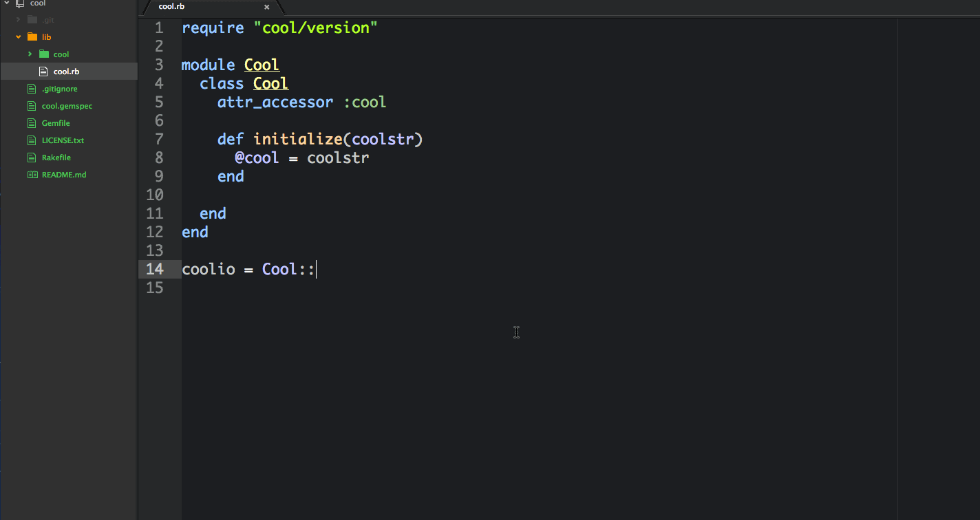
Task: Click the cool.rb file icon
Action: (x=43, y=71)
